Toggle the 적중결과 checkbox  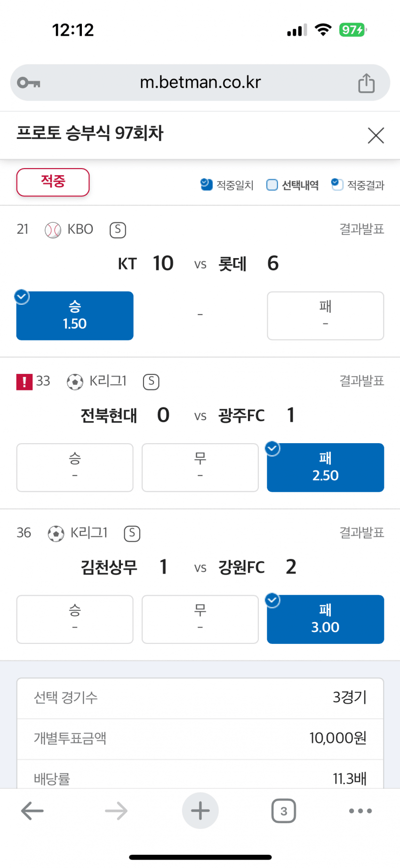tap(337, 185)
